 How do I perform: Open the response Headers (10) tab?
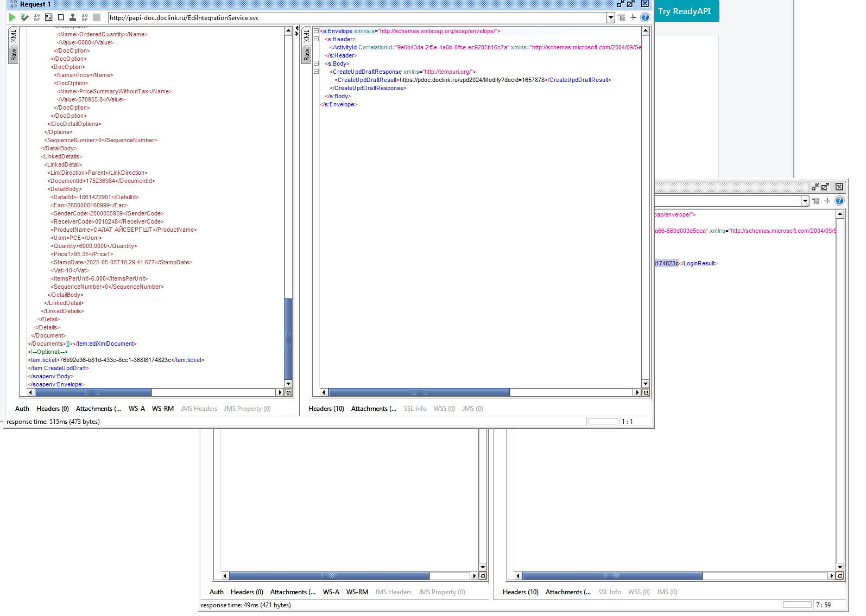(326, 409)
